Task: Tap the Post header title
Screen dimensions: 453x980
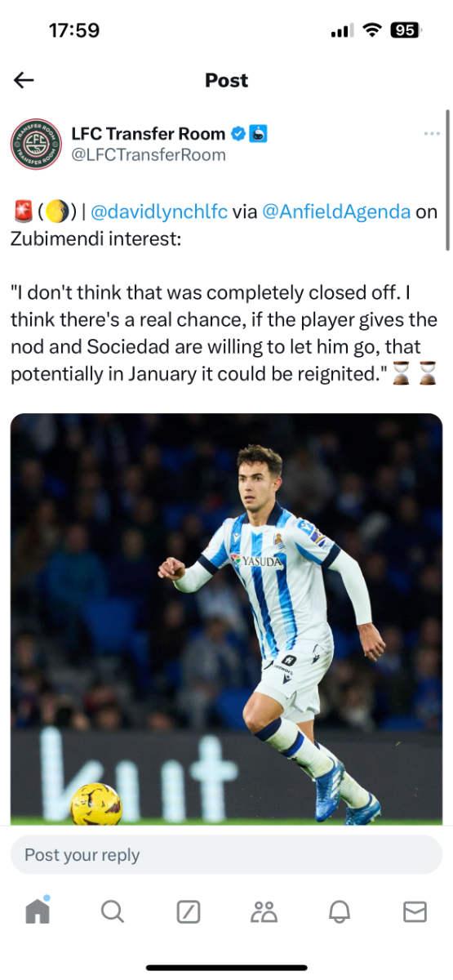Action: (x=226, y=80)
